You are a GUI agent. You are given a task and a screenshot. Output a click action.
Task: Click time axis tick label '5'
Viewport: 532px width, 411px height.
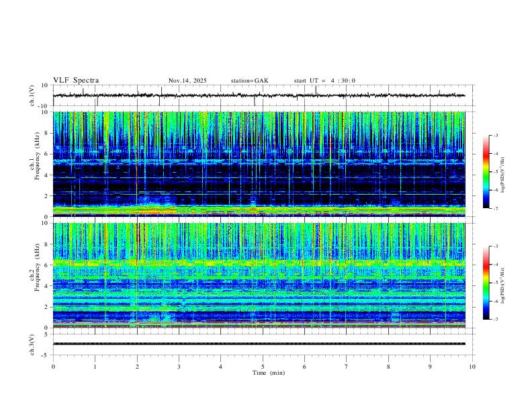coord(263,367)
